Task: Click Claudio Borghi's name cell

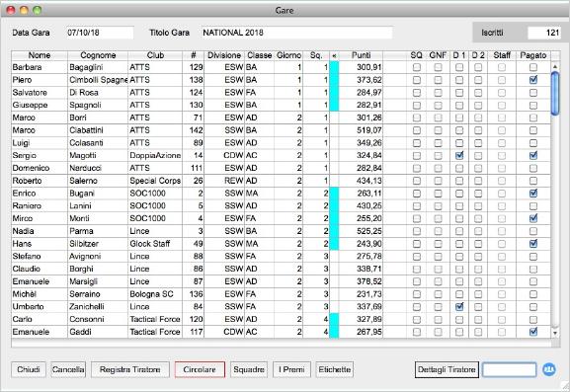Action: [x=40, y=269]
